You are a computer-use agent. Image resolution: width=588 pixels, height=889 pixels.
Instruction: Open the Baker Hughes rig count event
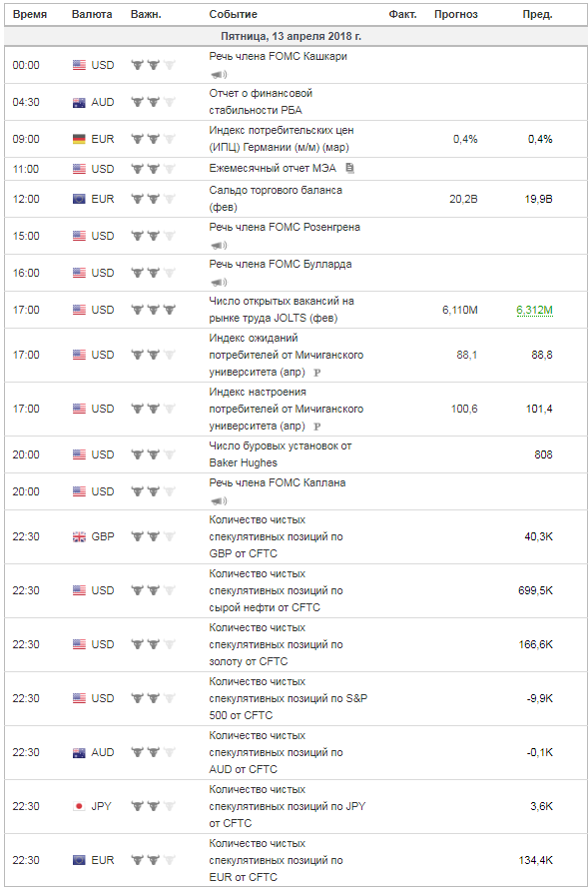(x=280, y=454)
